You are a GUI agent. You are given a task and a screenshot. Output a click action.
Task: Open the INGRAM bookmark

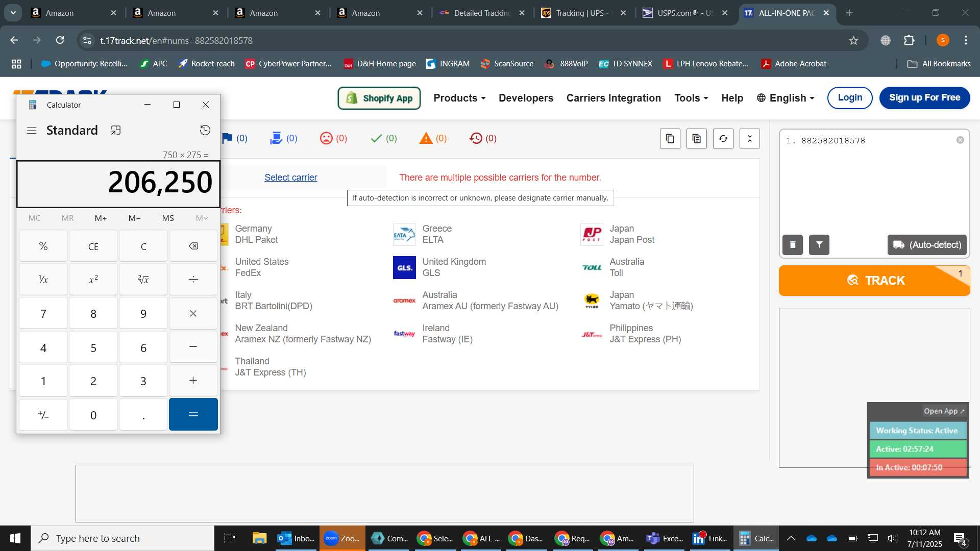pos(448,64)
